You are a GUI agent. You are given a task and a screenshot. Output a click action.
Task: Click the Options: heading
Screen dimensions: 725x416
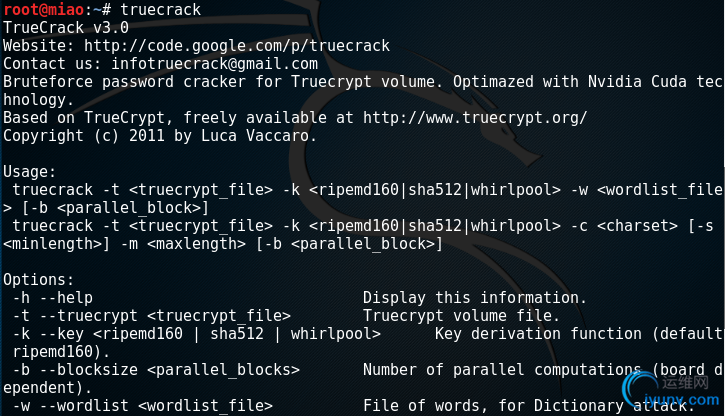38,280
